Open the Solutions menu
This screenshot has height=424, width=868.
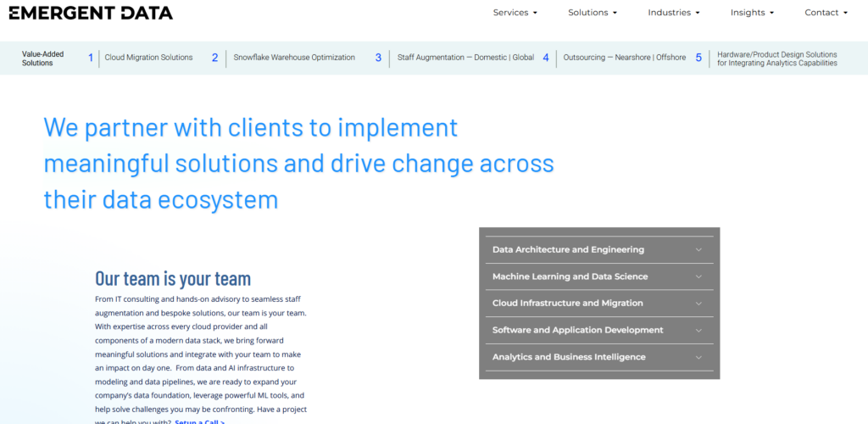(x=593, y=13)
